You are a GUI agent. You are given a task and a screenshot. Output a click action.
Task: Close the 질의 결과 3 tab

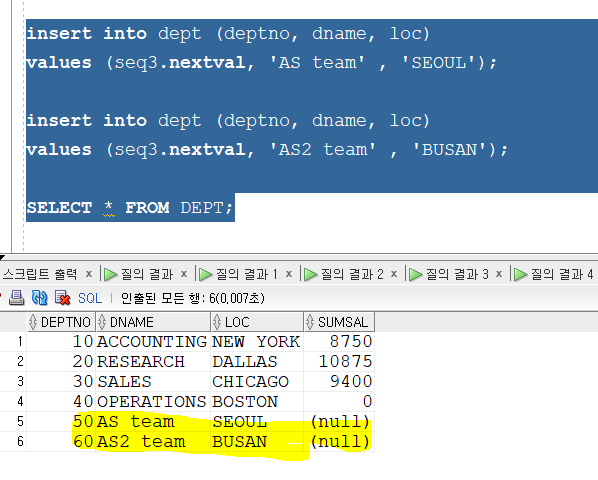(499, 274)
